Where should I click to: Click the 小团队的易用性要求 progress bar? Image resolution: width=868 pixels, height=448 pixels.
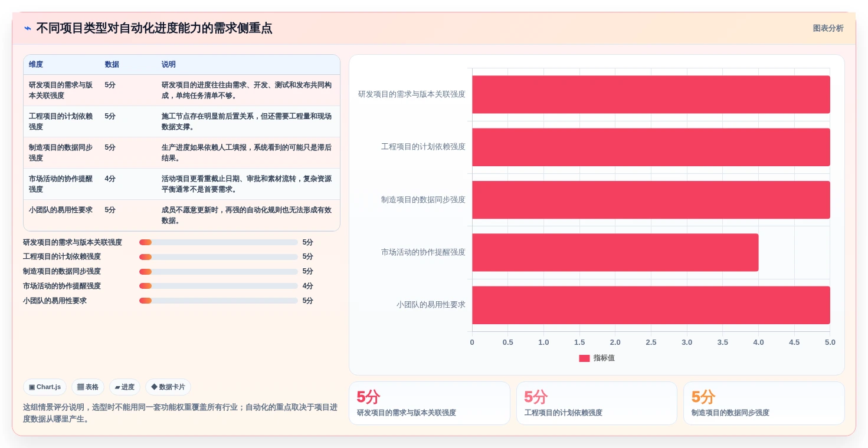click(x=218, y=301)
